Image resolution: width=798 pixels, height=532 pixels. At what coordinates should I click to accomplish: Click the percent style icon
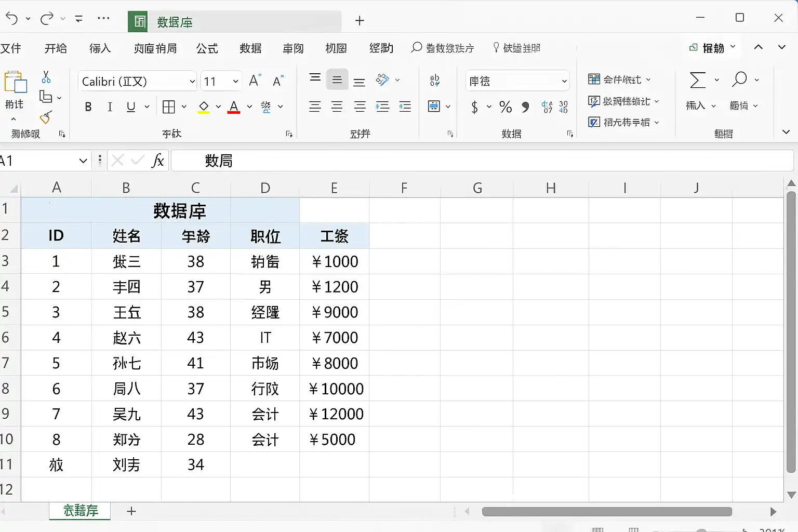pyautogui.click(x=506, y=107)
